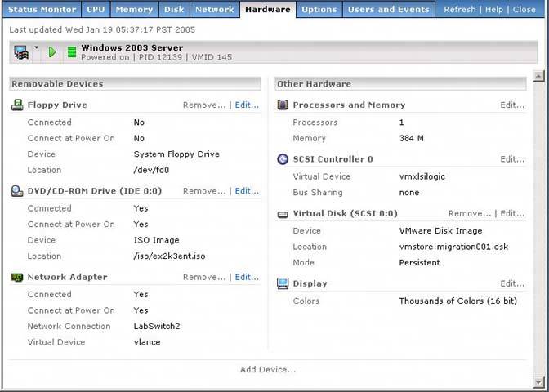Image resolution: width=549 pixels, height=392 pixels.
Task: Click the DVD/CD-ROM Drive icon
Action: 17,191
